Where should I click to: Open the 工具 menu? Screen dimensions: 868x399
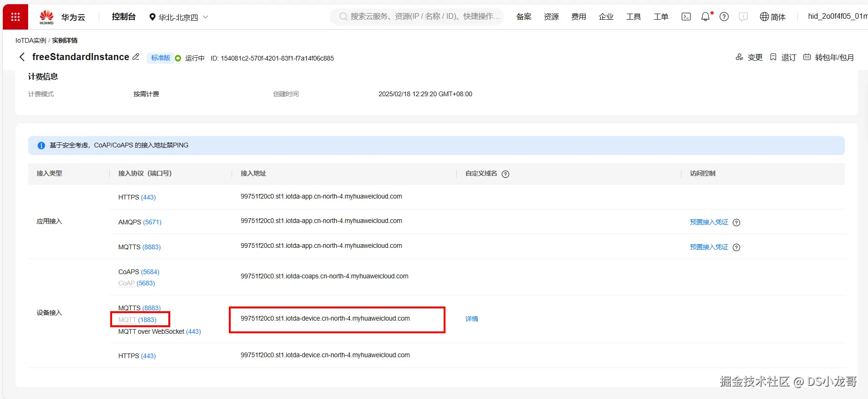[634, 17]
